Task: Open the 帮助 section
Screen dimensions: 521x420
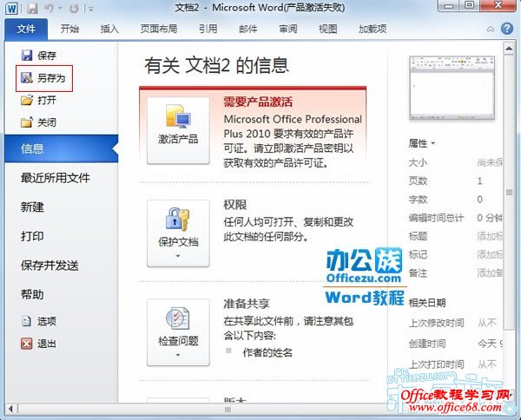Action: click(x=32, y=294)
